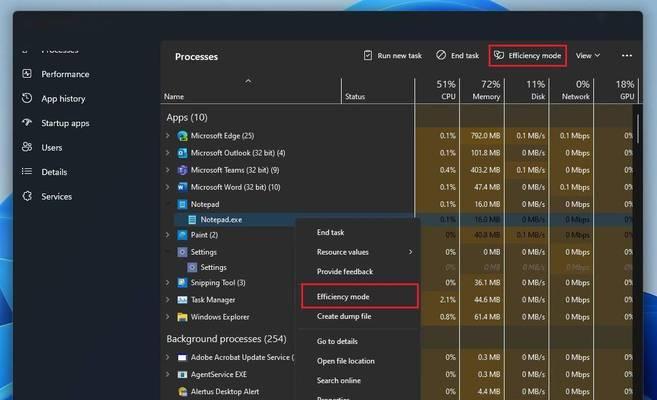
Task: Click the Run new task icon
Action: (368, 55)
